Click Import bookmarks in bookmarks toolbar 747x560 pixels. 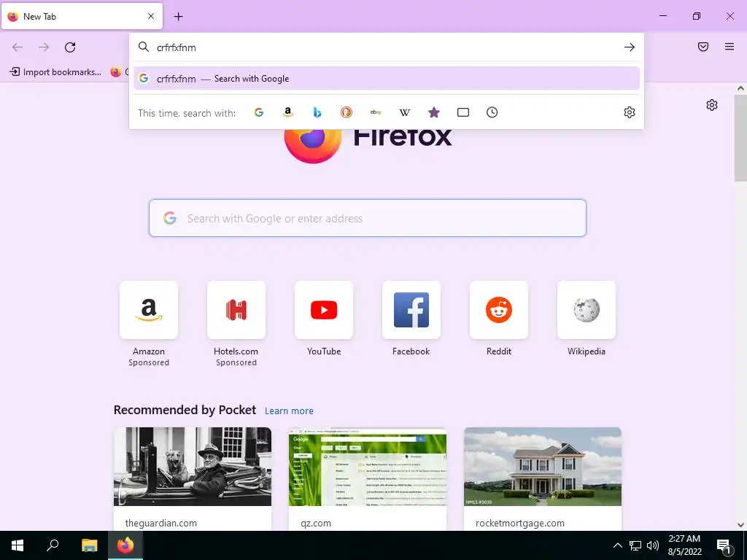(55, 72)
